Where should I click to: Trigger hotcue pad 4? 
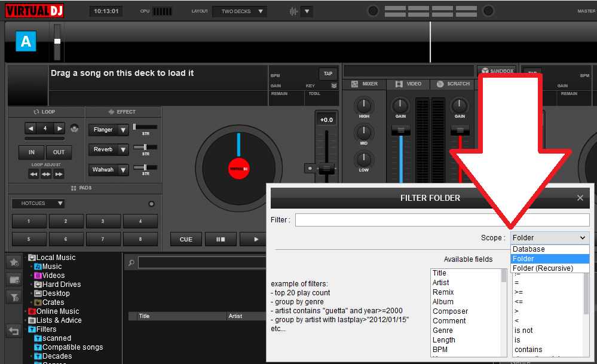pyautogui.click(x=140, y=221)
